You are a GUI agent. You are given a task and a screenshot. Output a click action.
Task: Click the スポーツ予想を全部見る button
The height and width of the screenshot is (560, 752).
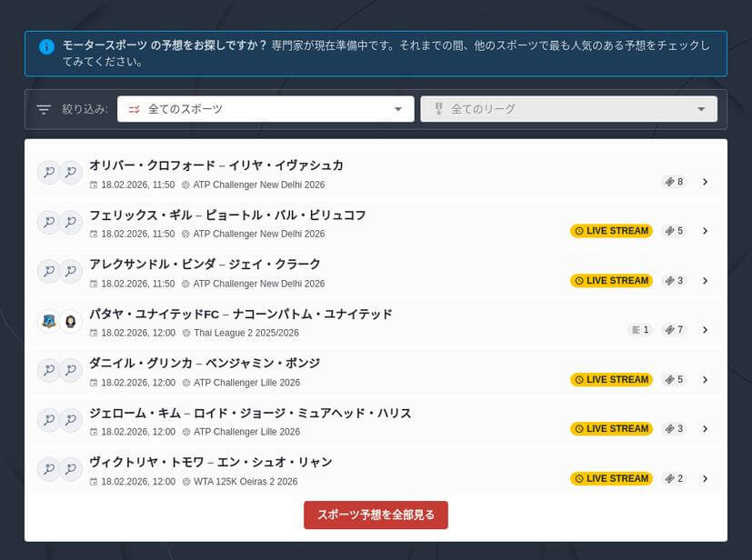tap(376, 515)
